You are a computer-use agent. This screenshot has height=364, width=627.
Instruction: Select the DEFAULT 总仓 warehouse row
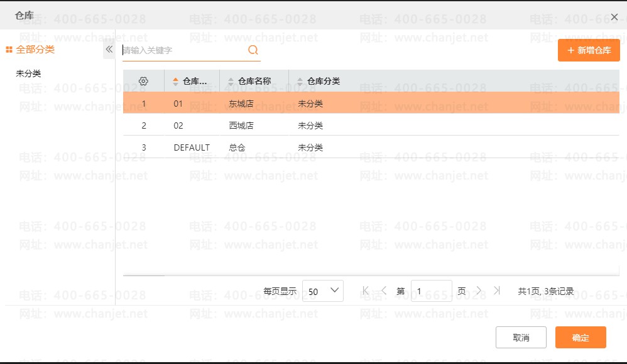click(x=237, y=147)
